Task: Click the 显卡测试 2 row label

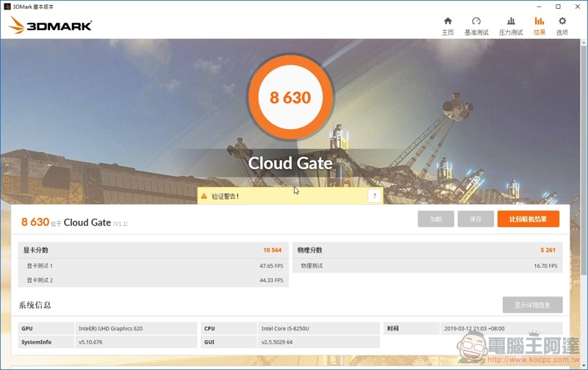Action: pos(40,280)
